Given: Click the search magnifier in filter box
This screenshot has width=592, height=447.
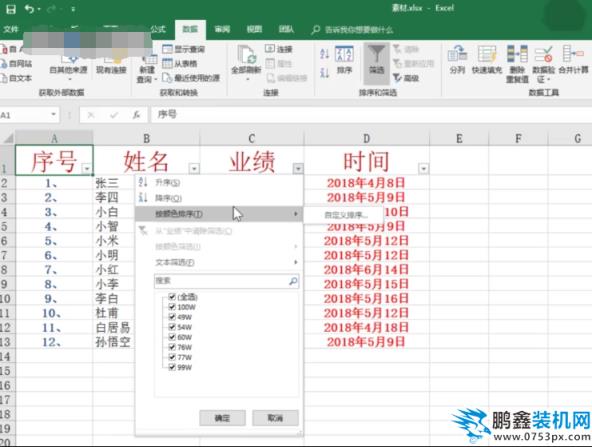Looking at the screenshot, I should click(293, 281).
